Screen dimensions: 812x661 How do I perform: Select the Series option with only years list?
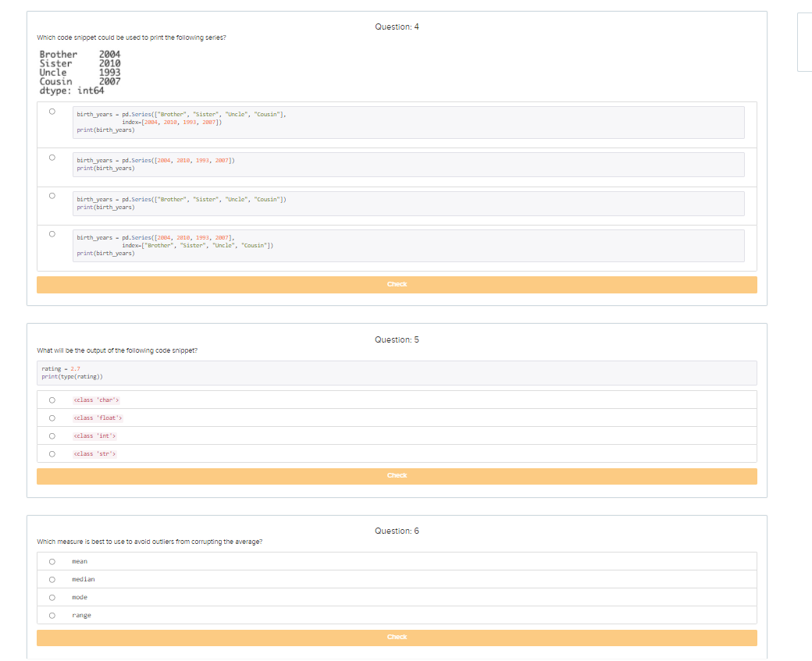tap(52, 158)
